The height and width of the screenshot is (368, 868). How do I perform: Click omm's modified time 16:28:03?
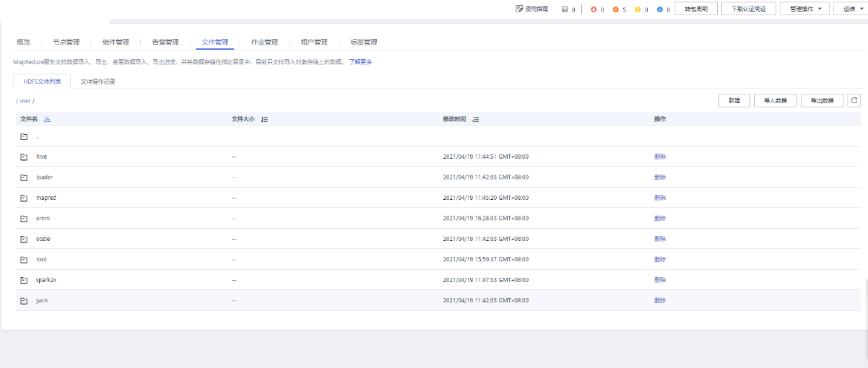tap(485, 218)
